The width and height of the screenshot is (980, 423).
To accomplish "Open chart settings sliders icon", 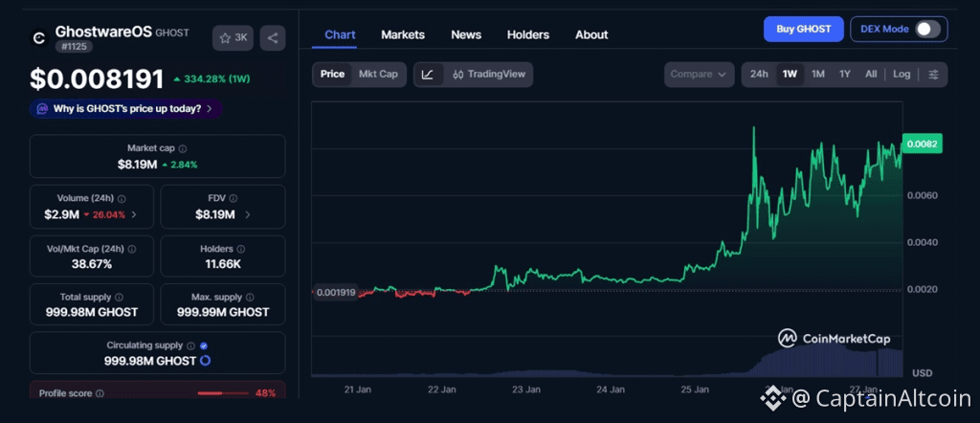I will click(933, 75).
